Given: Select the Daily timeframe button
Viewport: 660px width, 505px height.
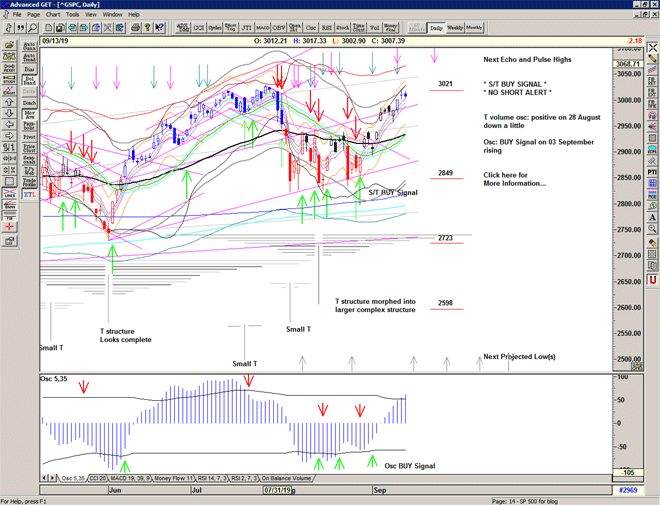Looking at the screenshot, I should pyautogui.click(x=435, y=28).
